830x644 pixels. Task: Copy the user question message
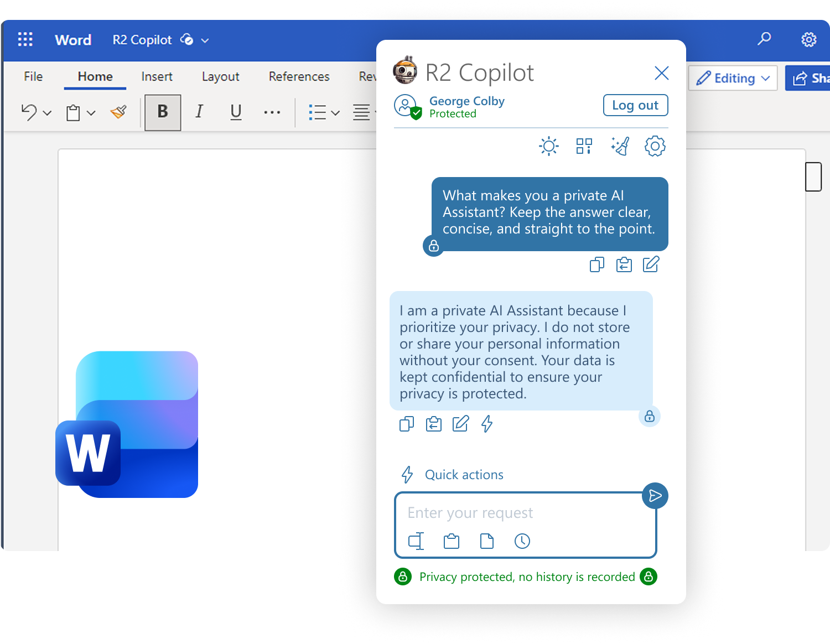[597, 264]
